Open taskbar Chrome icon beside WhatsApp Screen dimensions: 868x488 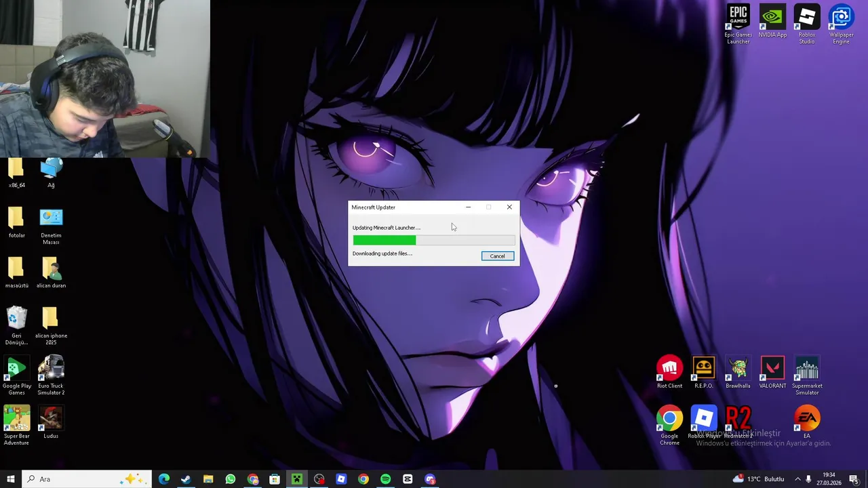pyautogui.click(x=253, y=479)
